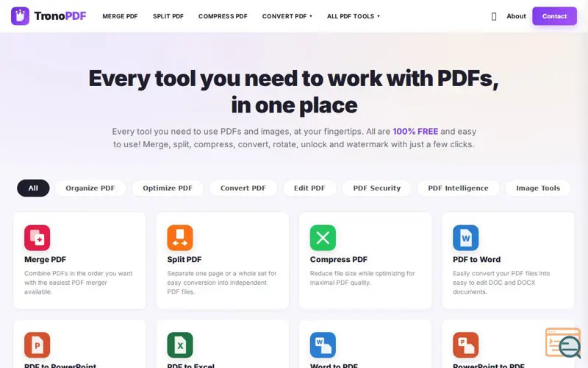588x368 pixels.
Task: Filter tools by Optimize PDF
Action: [168, 188]
